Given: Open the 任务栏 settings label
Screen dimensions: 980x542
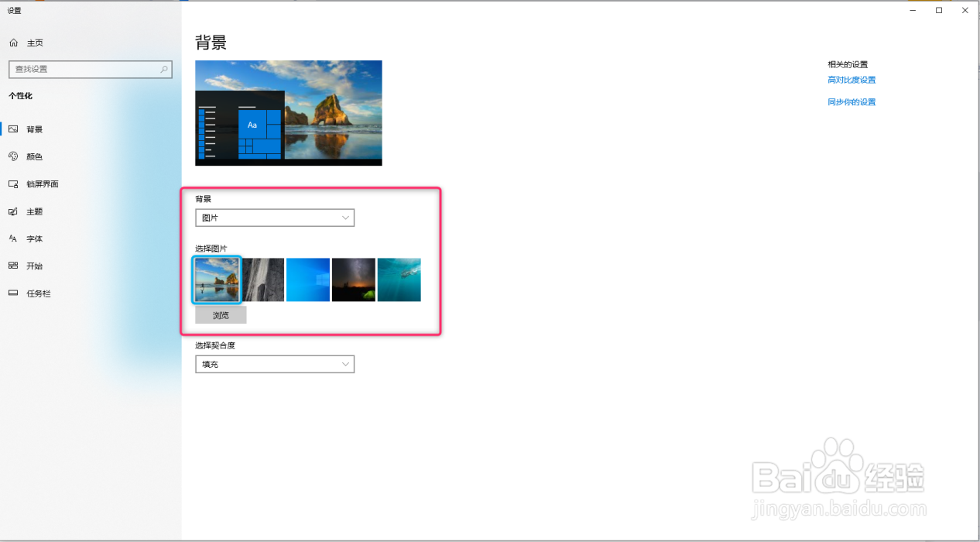Looking at the screenshot, I should pos(39,293).
